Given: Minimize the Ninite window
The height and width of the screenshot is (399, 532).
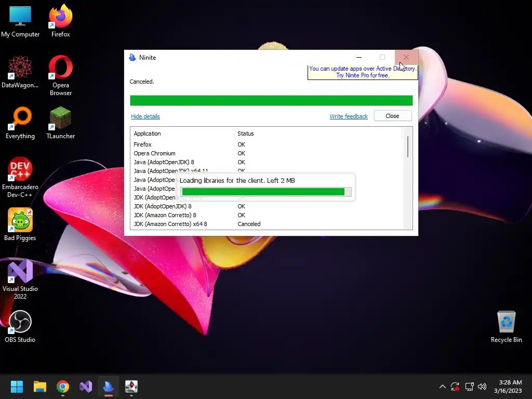Looking at the screenshot, I should 359,57.
